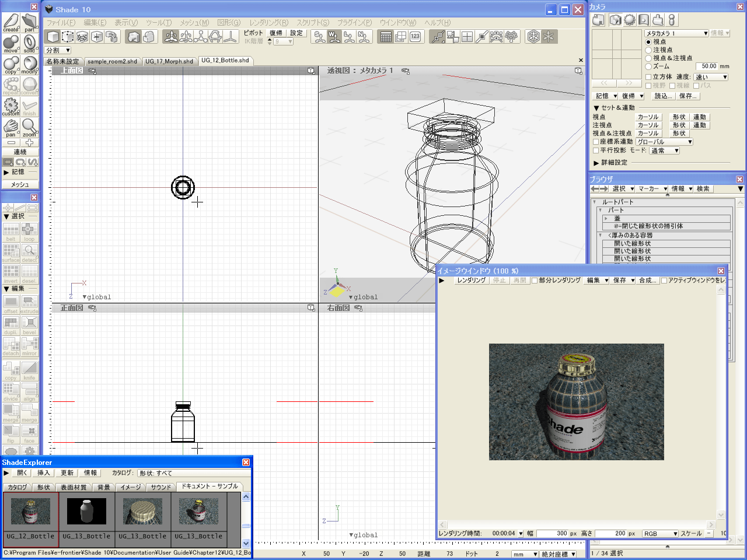
Task: Activate the pan hand tool
Action: point(11,128)
